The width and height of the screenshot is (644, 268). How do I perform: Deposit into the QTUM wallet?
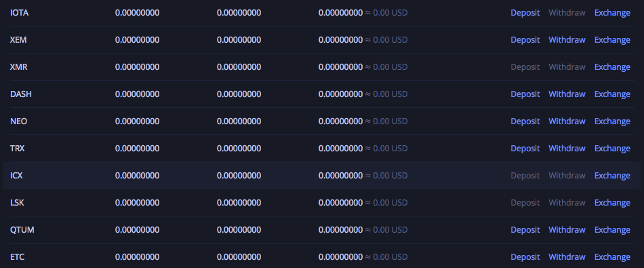click(525, 230)
